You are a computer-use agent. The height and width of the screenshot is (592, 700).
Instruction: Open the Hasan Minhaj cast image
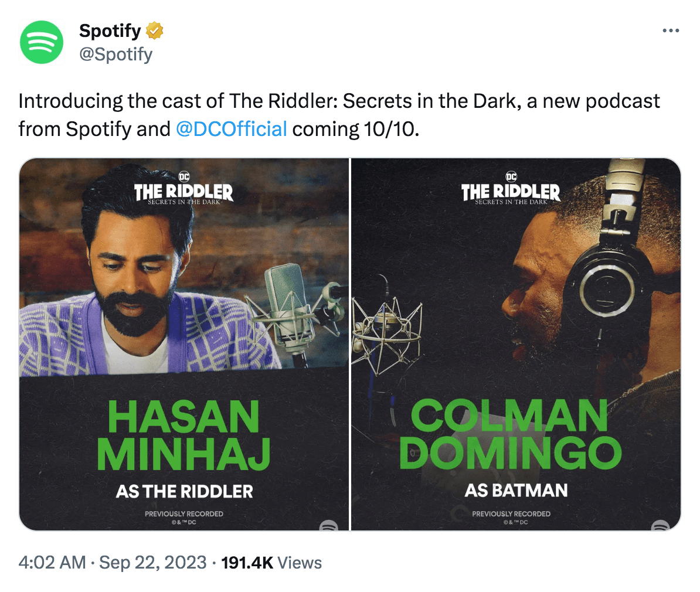pyautogui.click(x=184, y=344)
